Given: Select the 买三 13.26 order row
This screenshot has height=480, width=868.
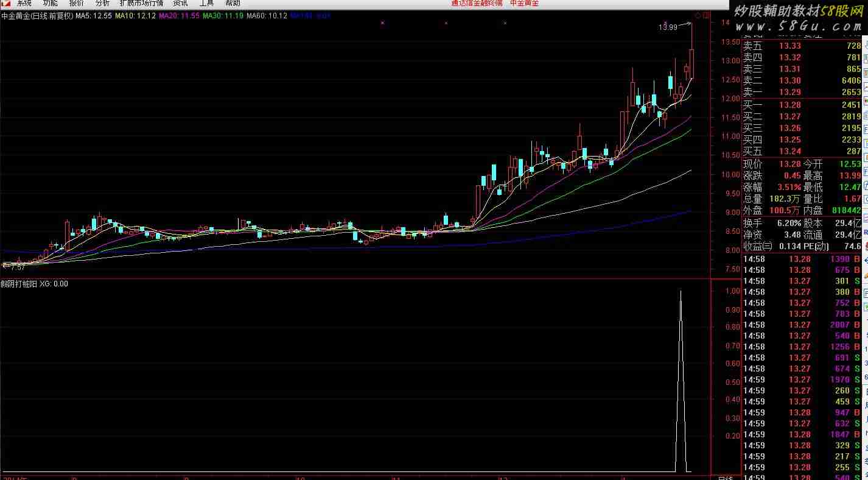Looking at the screenshot, I should (802, 128).
